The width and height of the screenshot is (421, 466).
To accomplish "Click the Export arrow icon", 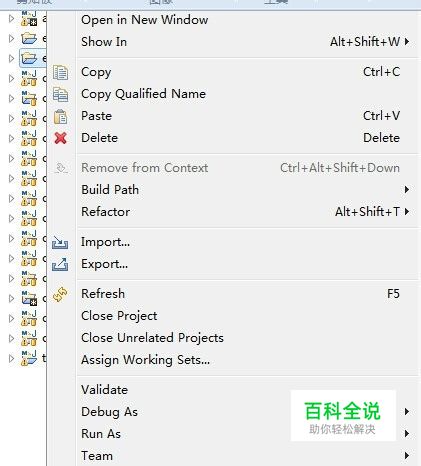I will (x=60, y=264).
